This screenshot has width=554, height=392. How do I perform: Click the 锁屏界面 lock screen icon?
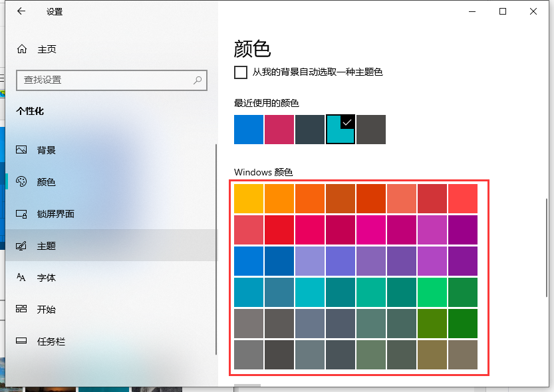coord(23,213)
